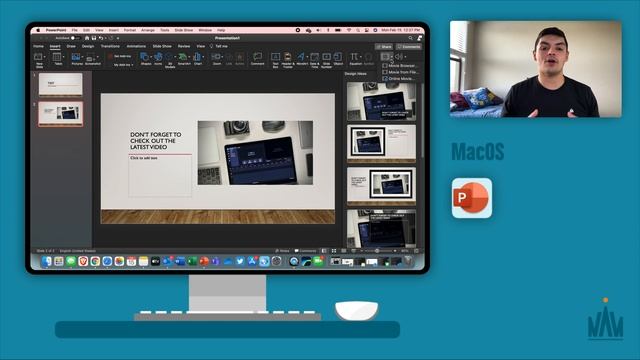
Task: Click the slide title text placeholder
Action: [x=156, y=141]
